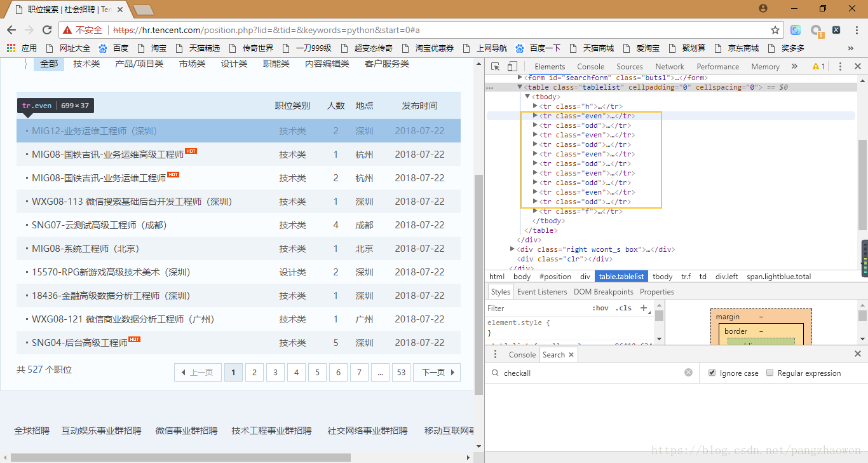Go to results page 2
The width and height of the screenshot is (868, 463).
254,372
